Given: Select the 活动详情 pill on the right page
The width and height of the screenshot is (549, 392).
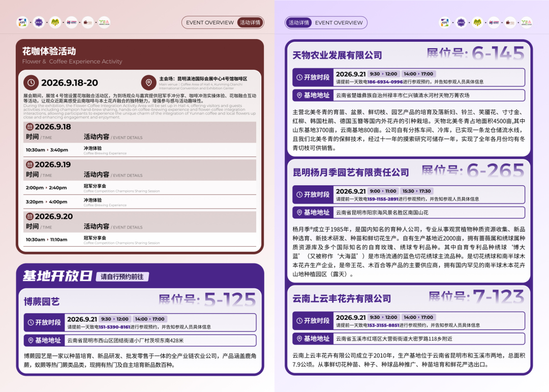Looking at the screenshot, I should click(298, 23).
